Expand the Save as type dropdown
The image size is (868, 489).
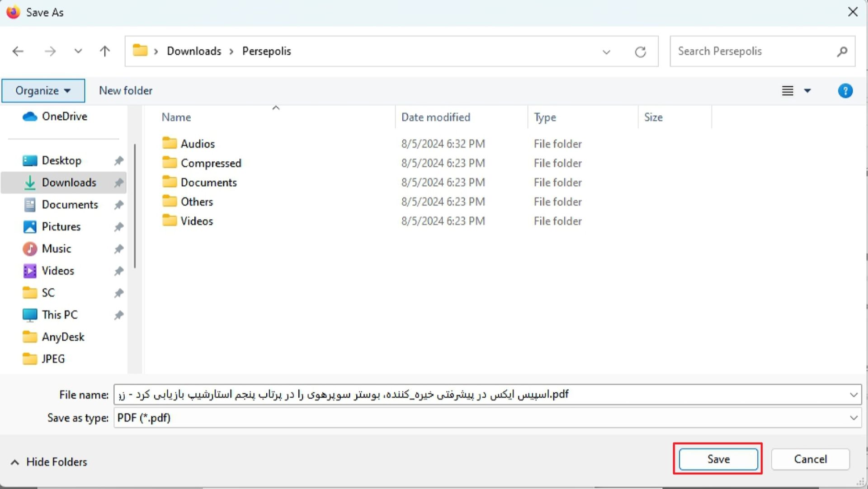tap(853, 417)
